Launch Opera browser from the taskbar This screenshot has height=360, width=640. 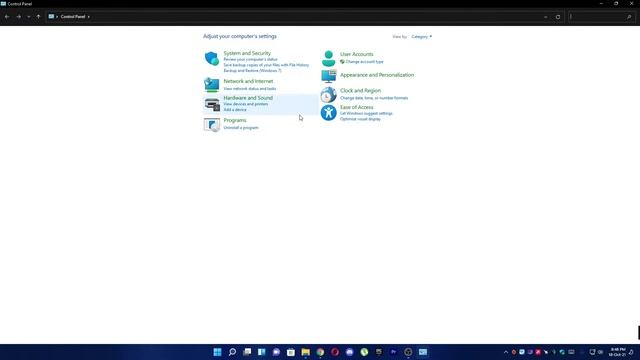335,352
